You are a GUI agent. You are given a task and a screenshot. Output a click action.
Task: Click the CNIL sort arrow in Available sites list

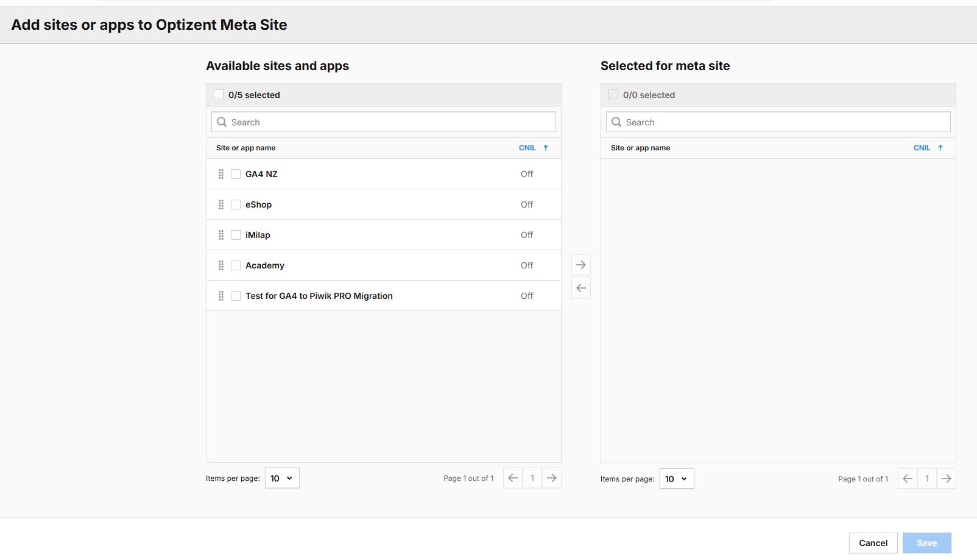click(545, 147)
